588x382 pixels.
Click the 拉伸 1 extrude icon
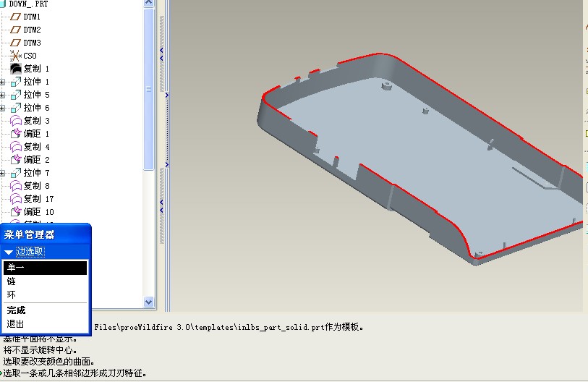coord(15,82)
